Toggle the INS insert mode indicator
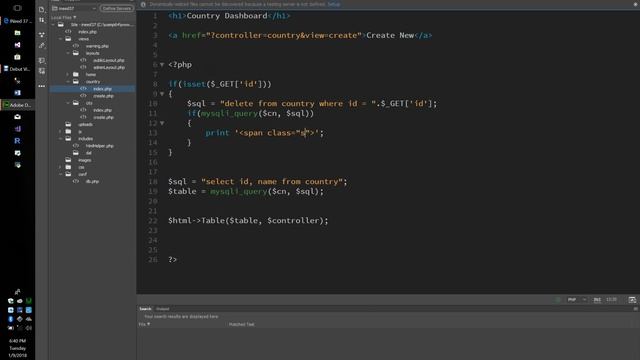The width and height of the screenshot is (640, 360). coord(597,300)
